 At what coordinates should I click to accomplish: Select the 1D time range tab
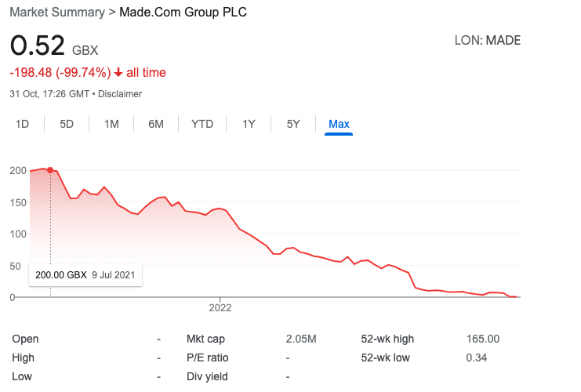(x=23, y=124)
